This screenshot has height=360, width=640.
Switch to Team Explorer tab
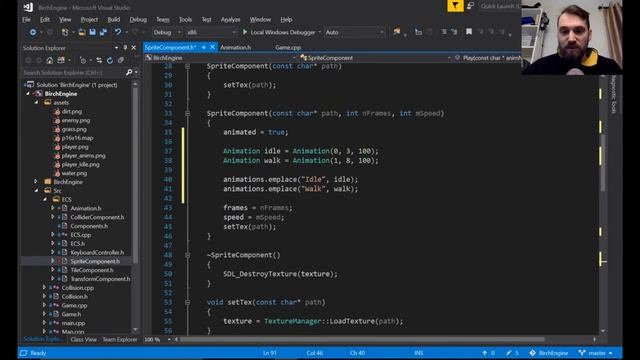(x=120, y=339)
